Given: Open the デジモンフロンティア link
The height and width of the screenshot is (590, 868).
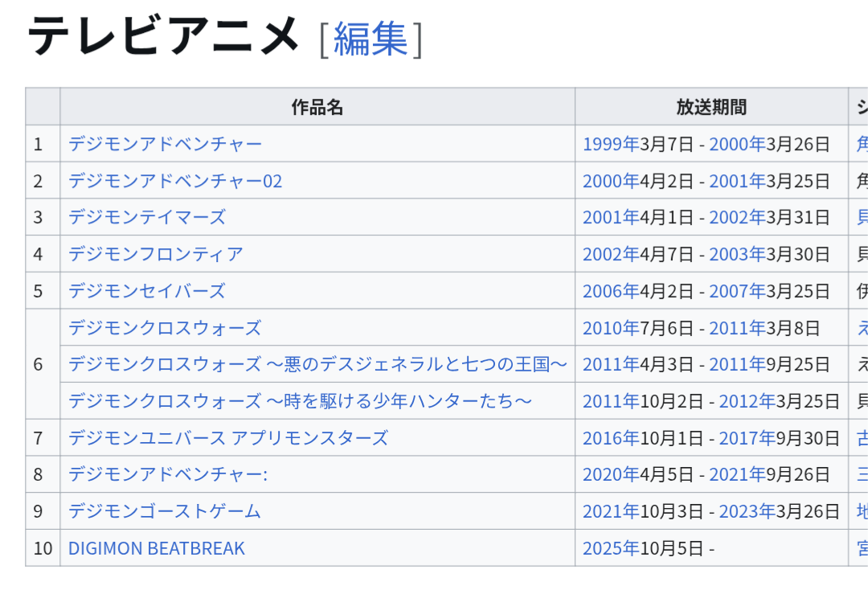Looking at the screenshot, I should click(155, 254).
